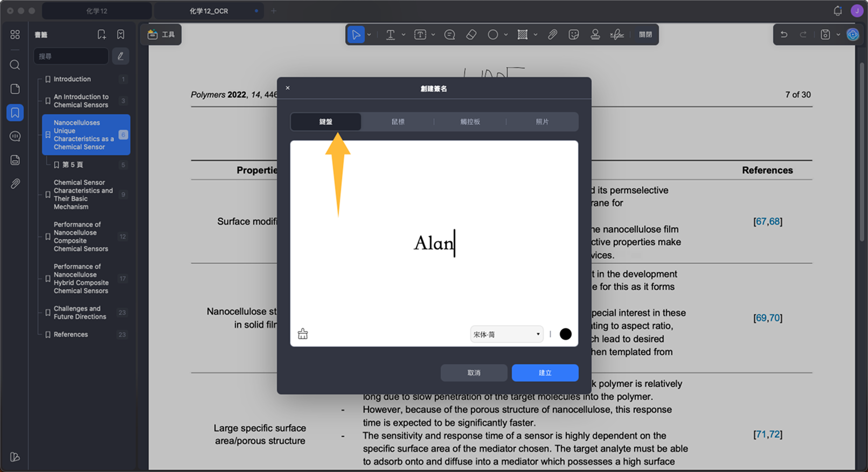The width and height of the screenshot is (868, 472).
Task: Switch to the 鍵盤 signature tab
Action: coord(325,122)
